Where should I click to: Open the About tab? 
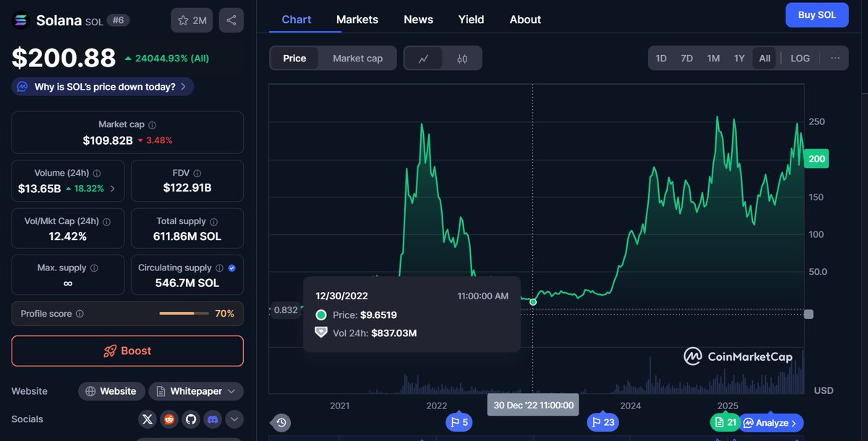tap(525, 20)
